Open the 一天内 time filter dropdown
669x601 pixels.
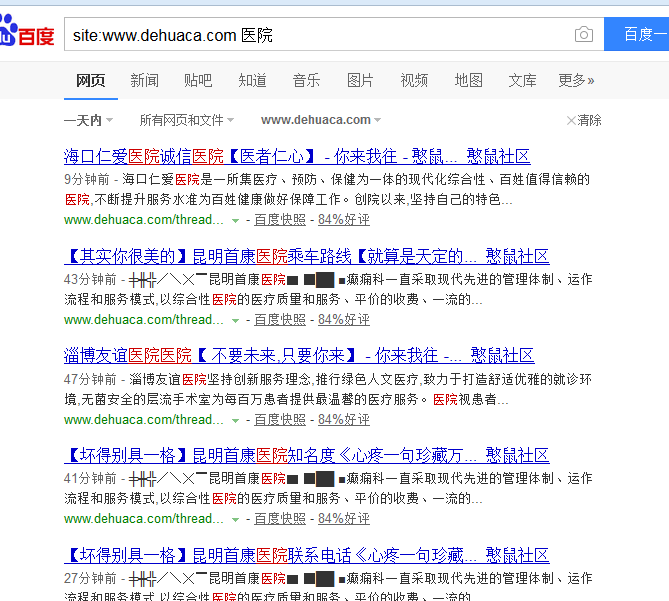click(88, 120)
